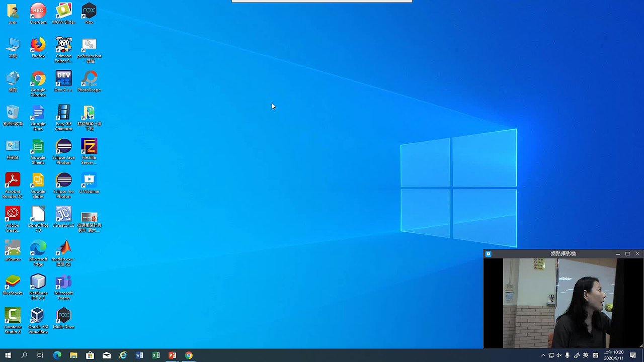Select the Microsoft Edge desktop icon
The image size is (644, 362).
click(38, 252)
